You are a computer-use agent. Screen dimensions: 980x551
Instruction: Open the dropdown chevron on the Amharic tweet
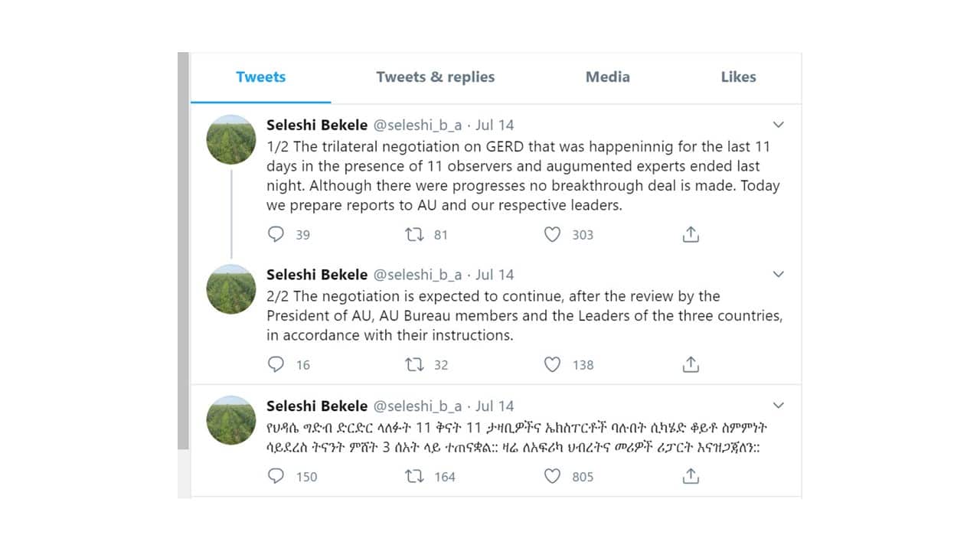click(779, 406)
